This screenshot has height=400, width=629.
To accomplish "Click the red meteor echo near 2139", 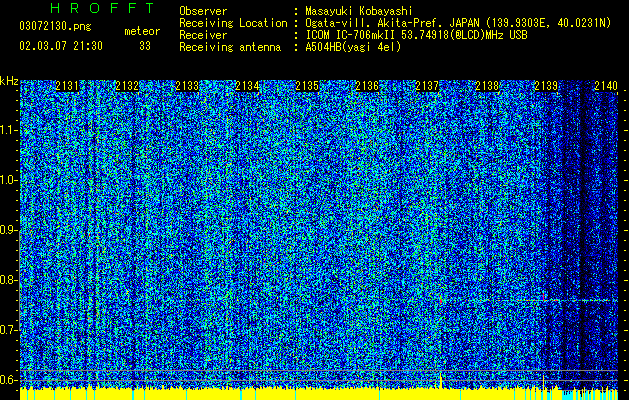I will tap(544, 297).
